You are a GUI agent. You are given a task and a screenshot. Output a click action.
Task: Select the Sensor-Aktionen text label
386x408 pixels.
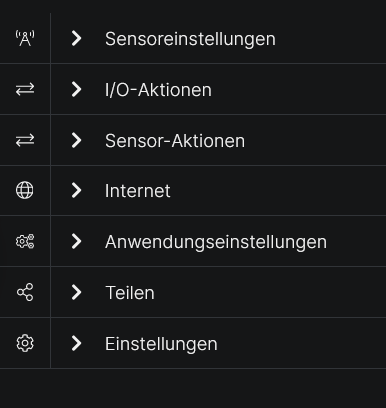point(175,141)
